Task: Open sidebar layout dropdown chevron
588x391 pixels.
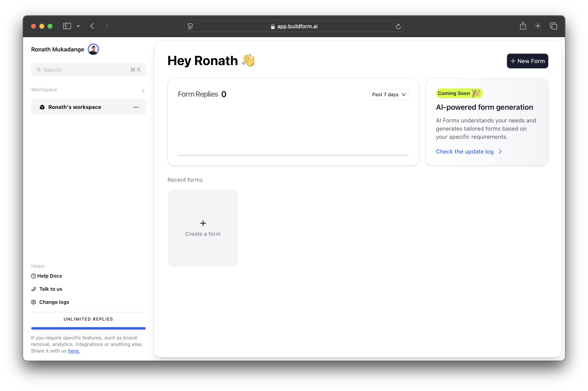Action: [78, 26]
